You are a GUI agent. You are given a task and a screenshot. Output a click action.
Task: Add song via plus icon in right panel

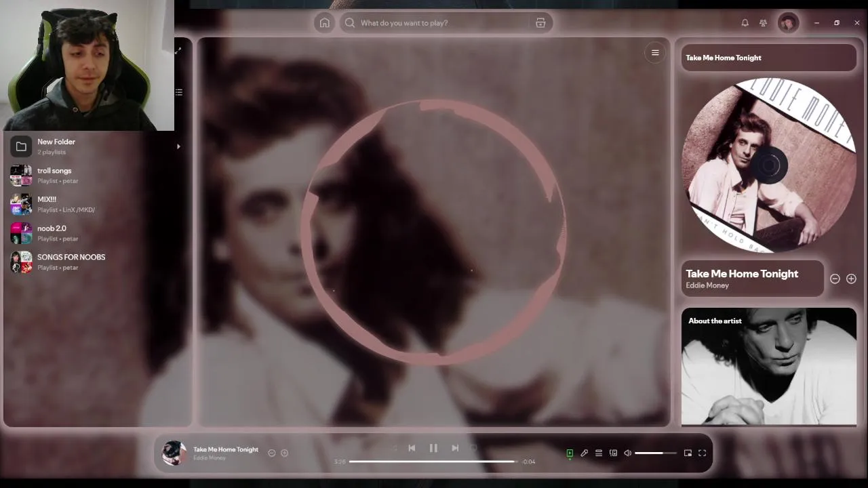(851, 279)
